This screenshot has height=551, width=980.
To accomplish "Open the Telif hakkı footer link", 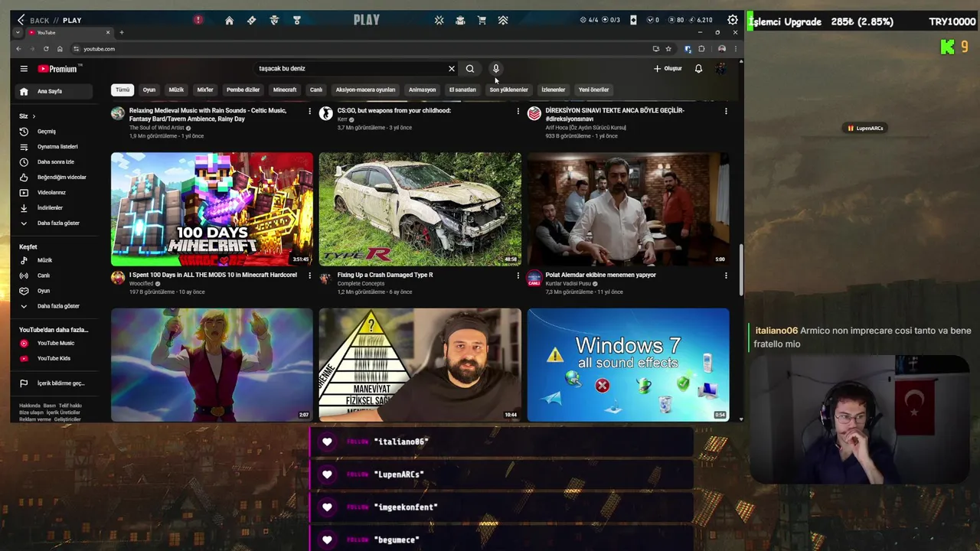I will click(x=70, y=406).
